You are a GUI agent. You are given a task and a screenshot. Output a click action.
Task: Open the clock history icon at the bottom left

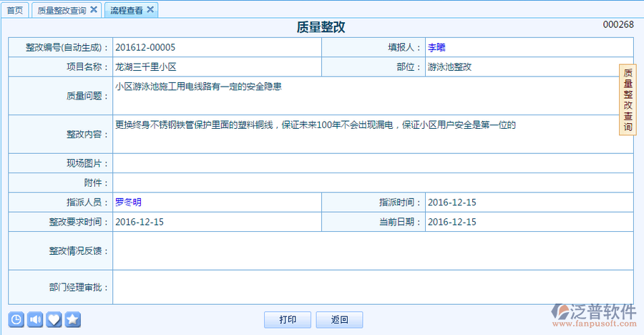16,319
